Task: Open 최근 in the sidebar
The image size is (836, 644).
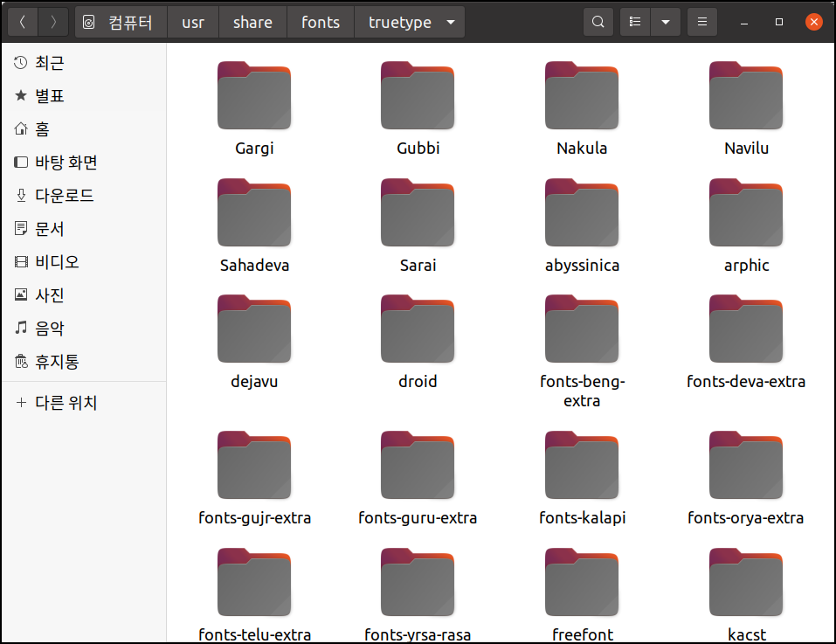Action: [84, 63]
